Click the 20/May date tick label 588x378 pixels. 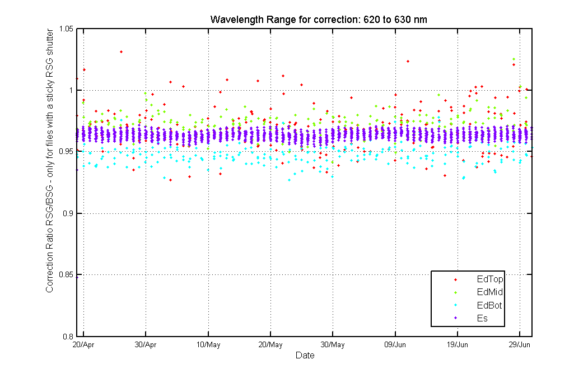(x=270, y=344)
